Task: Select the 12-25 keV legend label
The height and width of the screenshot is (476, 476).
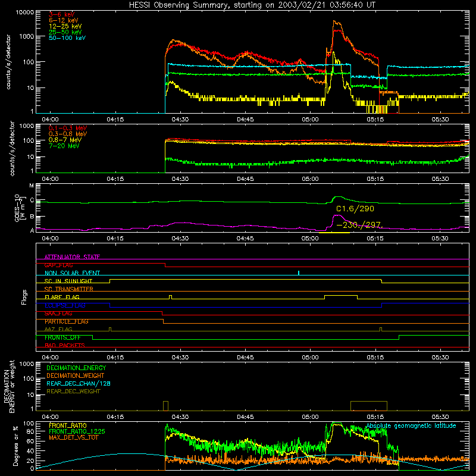Action: (x=65, y=26)
